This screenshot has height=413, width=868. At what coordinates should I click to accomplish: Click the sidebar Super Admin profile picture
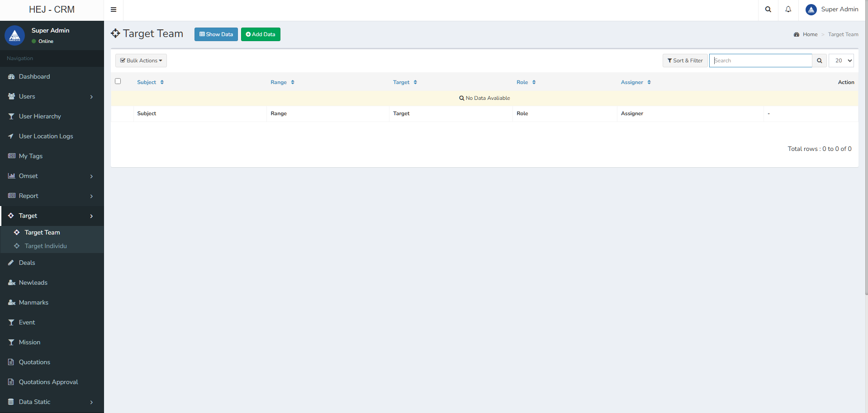tap(14, 35)
